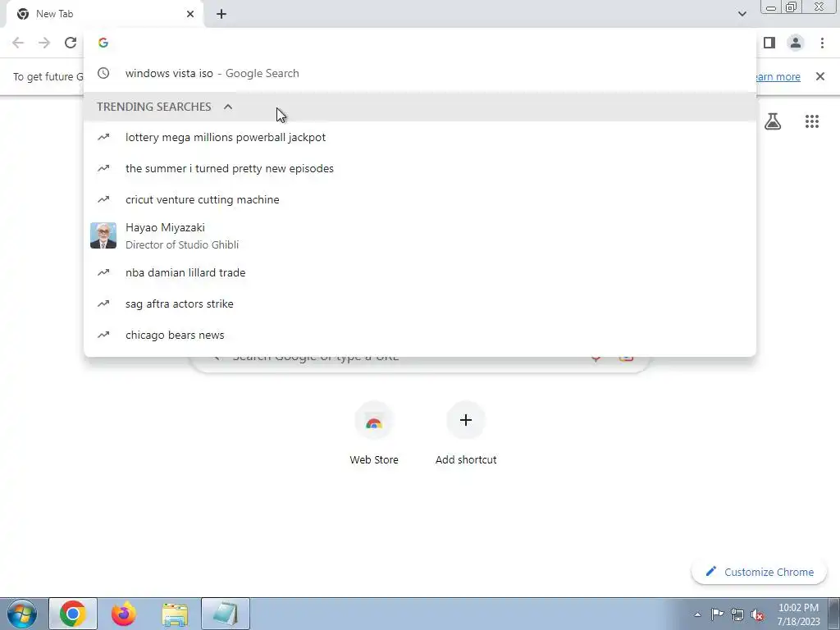
Task: Open Windows Explorer from the taskbar
Action: [x=175, y=614]
